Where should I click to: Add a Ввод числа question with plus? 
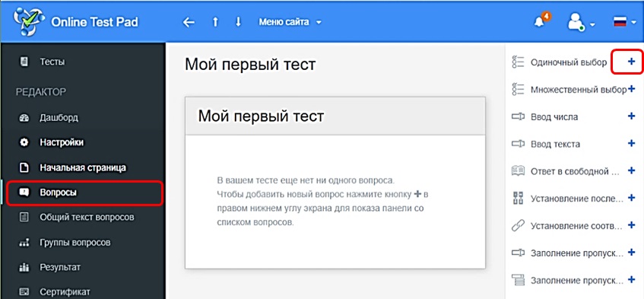point(632,116)
